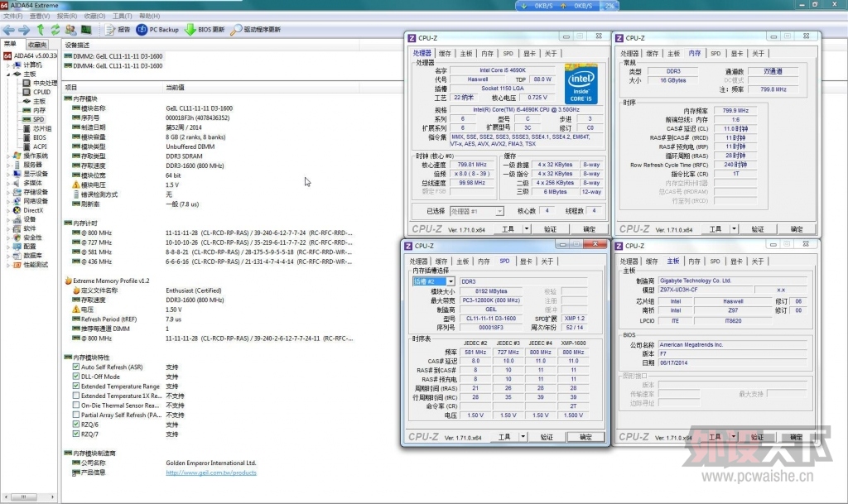This screenshot has width=848, height=504.
Task: Expand the 操作系统 operating system node
Action: pyautogui.click(x=8, y=156)
